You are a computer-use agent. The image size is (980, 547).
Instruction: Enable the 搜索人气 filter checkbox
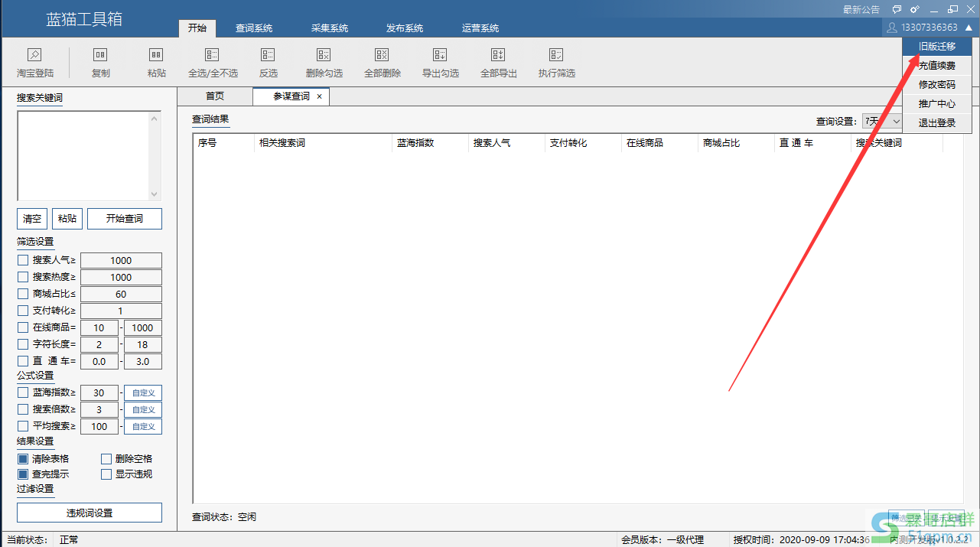(x=23, y=261)
